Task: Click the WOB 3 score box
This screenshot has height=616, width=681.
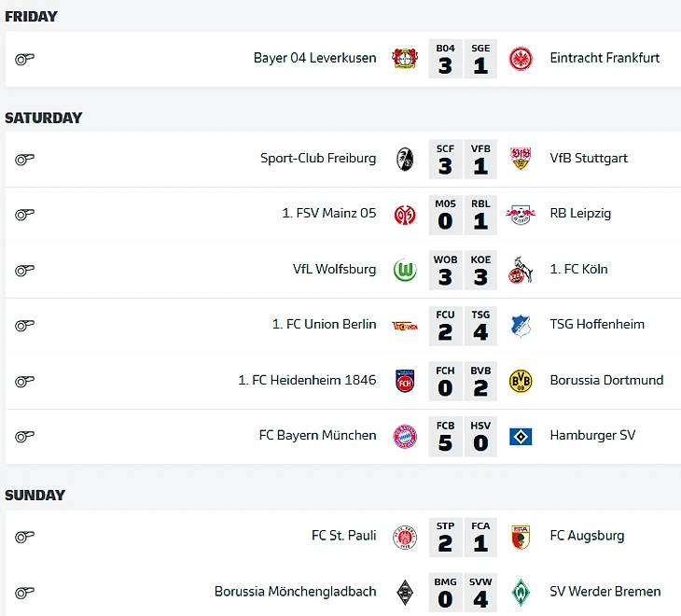Action: click(445, 271)
